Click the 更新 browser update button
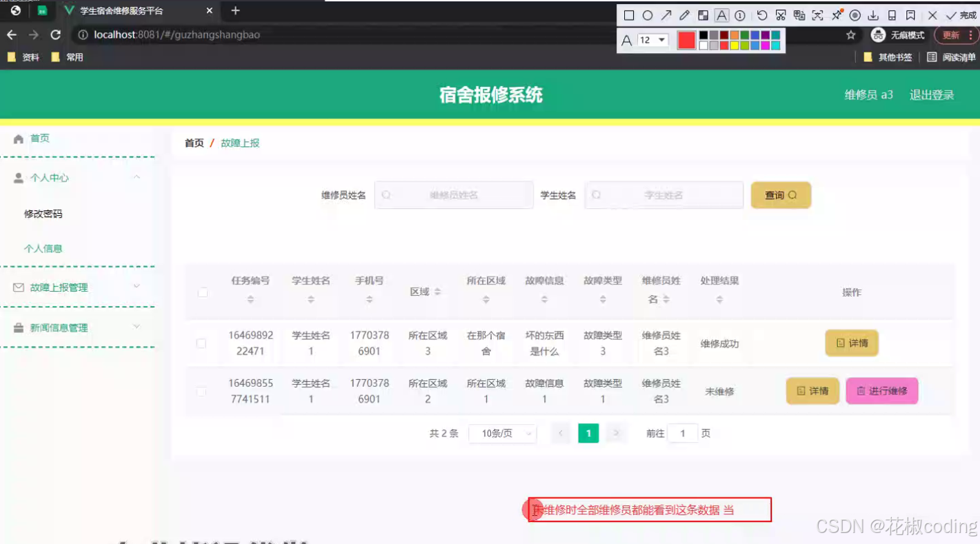Screen dimensions: 980x544 coord(955,34)
